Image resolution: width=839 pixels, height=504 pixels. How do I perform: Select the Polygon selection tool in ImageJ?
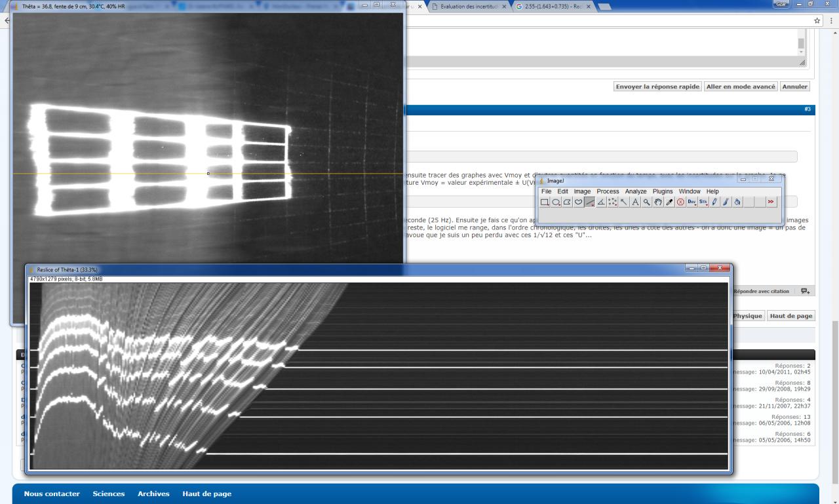[x=567, y=203]
